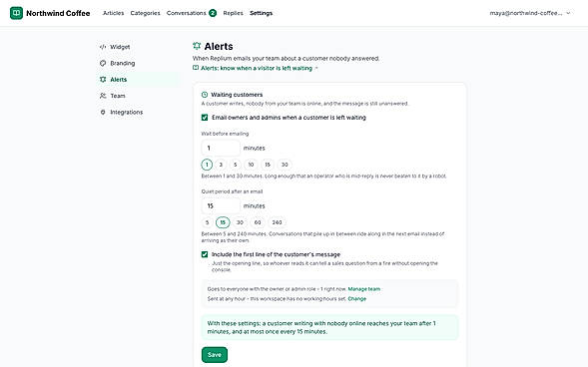Expand the maya@northwind-coffee account dropdown
Screen dimensions: 588x367
(x=530, y=13)
